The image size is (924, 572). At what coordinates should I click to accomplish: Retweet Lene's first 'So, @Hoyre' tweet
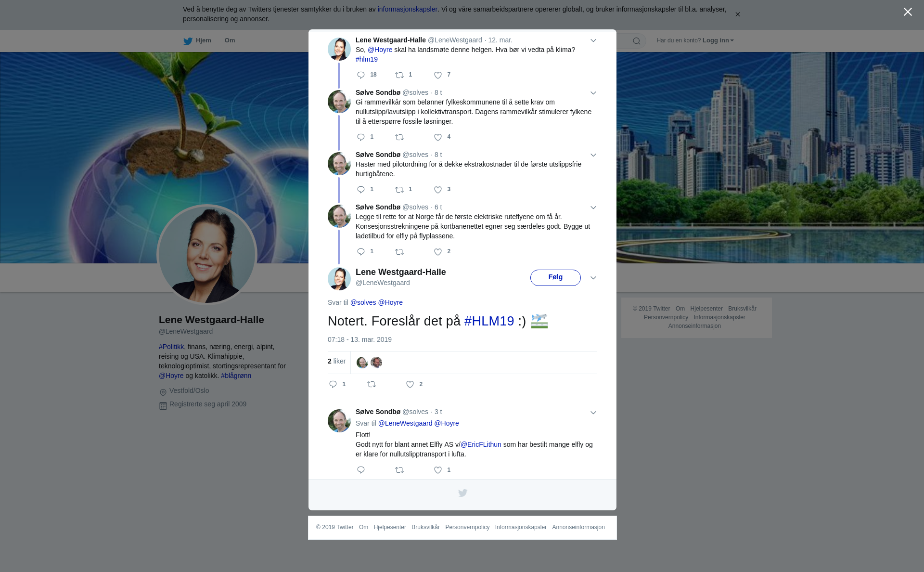pyautogui.click(x=399, y=75)
